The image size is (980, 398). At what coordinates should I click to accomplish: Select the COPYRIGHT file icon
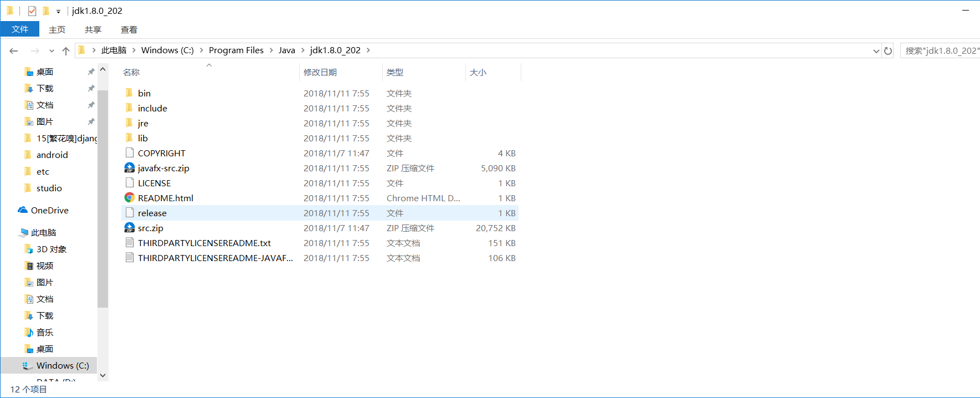[129, 152]
